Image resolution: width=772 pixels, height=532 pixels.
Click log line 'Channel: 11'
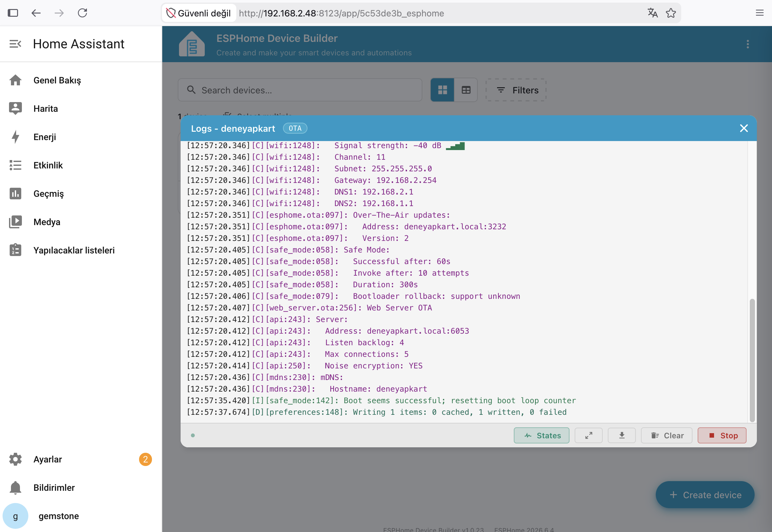(x=286, y=157)
